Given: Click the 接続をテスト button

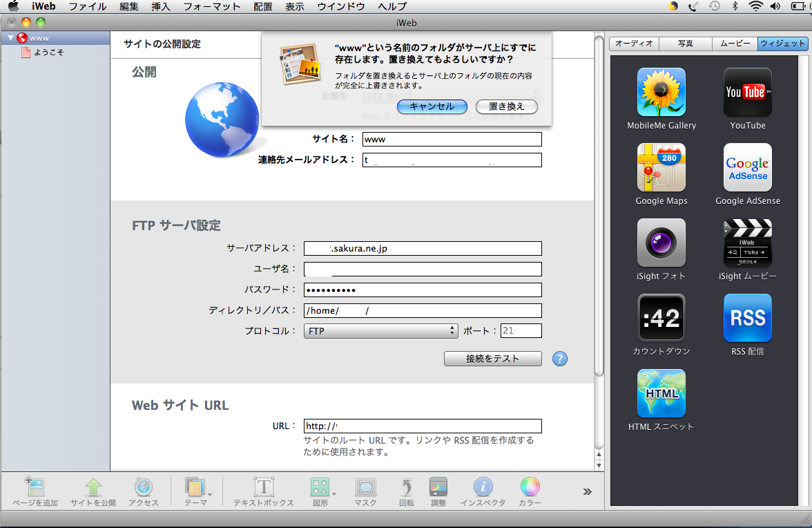Looking at the screenshot, I should pyautogui.click(x=492, y=359).
